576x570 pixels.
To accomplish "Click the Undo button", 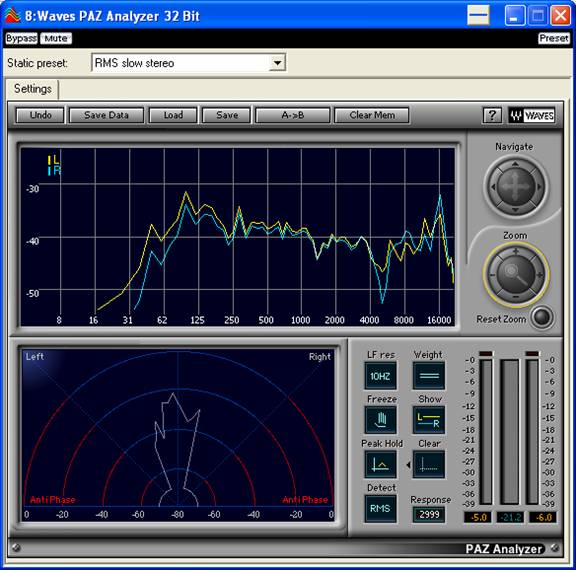I will (x=40, y=115).
